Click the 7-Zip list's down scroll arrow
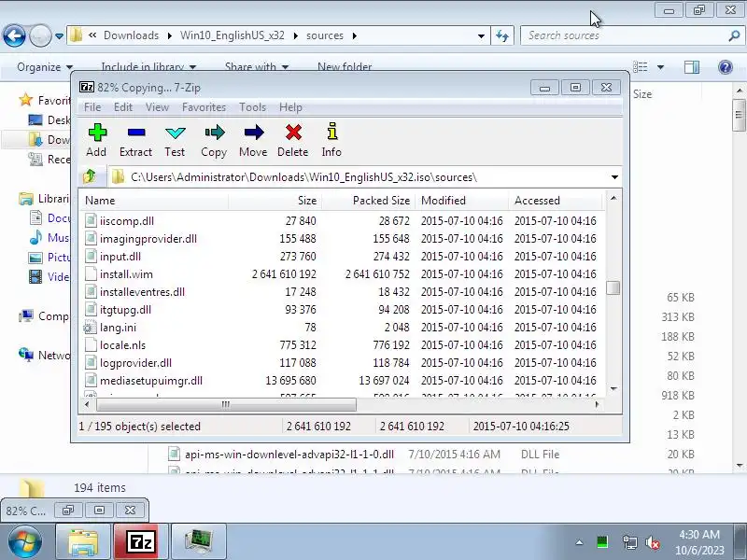 point(613,389)
